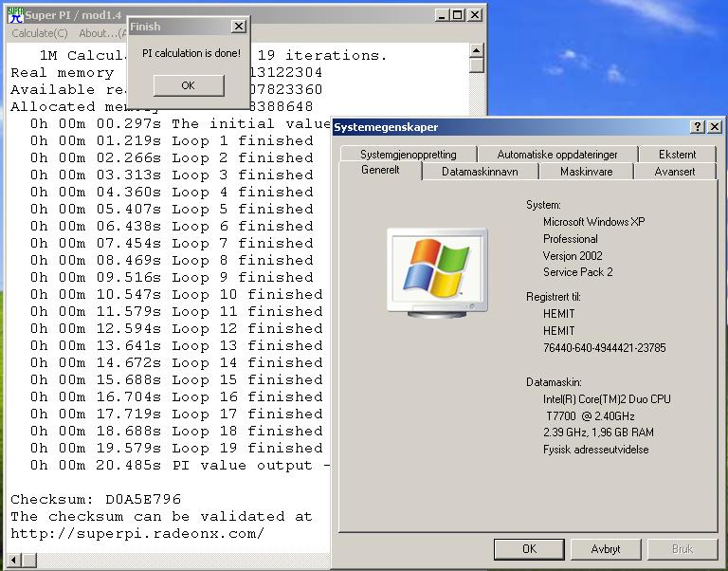The width and height of the screenshot is (728, 571).
Task: Click the 'Versjon 2002' text
Action: pos(573,256)
